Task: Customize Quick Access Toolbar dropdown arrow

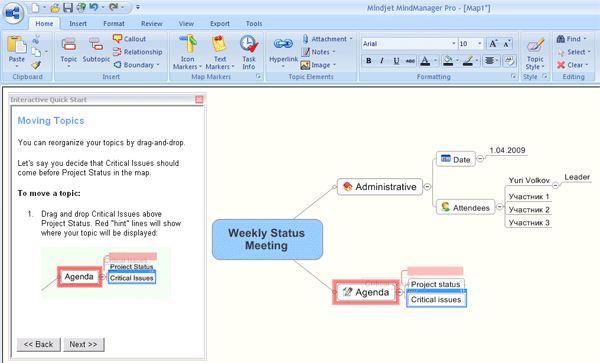Action: point(138,7)
